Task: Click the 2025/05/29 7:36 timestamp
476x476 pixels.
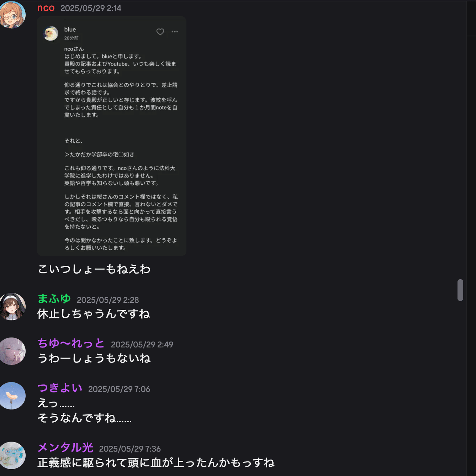Action: [x=130, y=449]
